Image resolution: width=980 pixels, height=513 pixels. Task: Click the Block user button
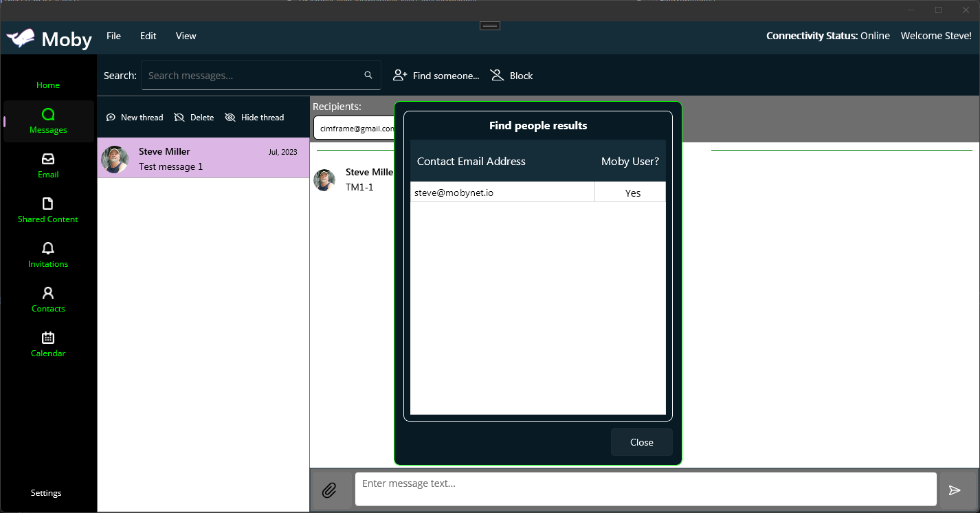pyautogui.click(x=512, y=76)
